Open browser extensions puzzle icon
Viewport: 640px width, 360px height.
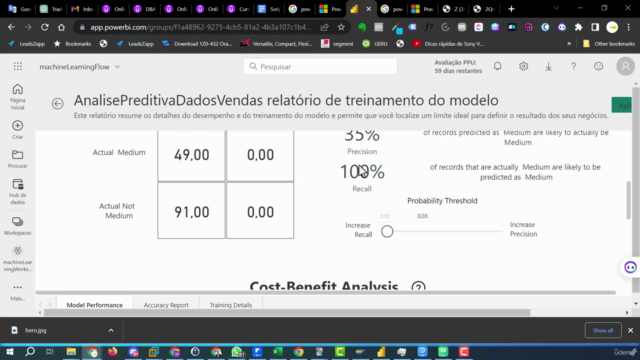[x=578, y=27]
